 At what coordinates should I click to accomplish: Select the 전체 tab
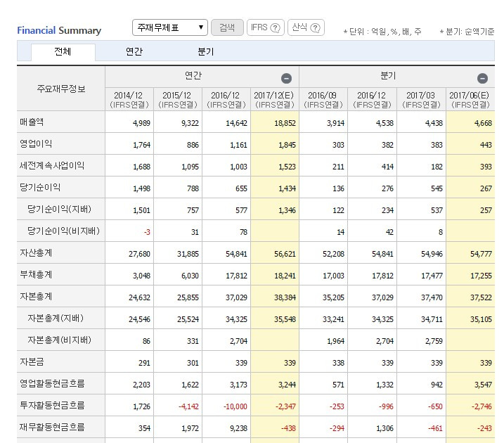(x=63, y=52)
